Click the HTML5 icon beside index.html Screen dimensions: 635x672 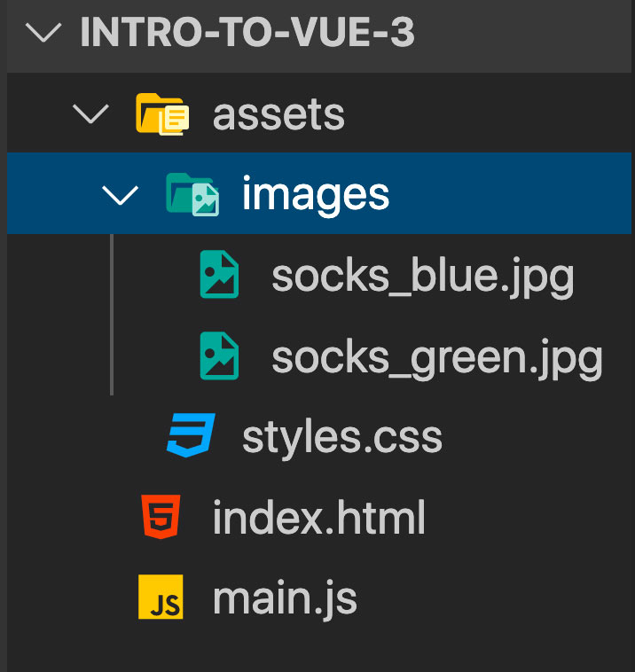[161, 517]
